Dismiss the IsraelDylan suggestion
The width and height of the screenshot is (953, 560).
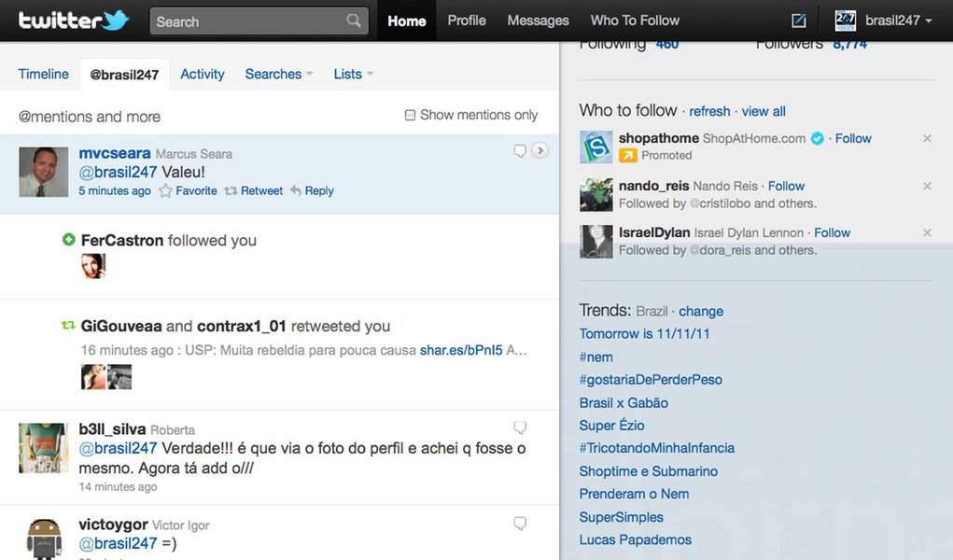pos(927,233)
